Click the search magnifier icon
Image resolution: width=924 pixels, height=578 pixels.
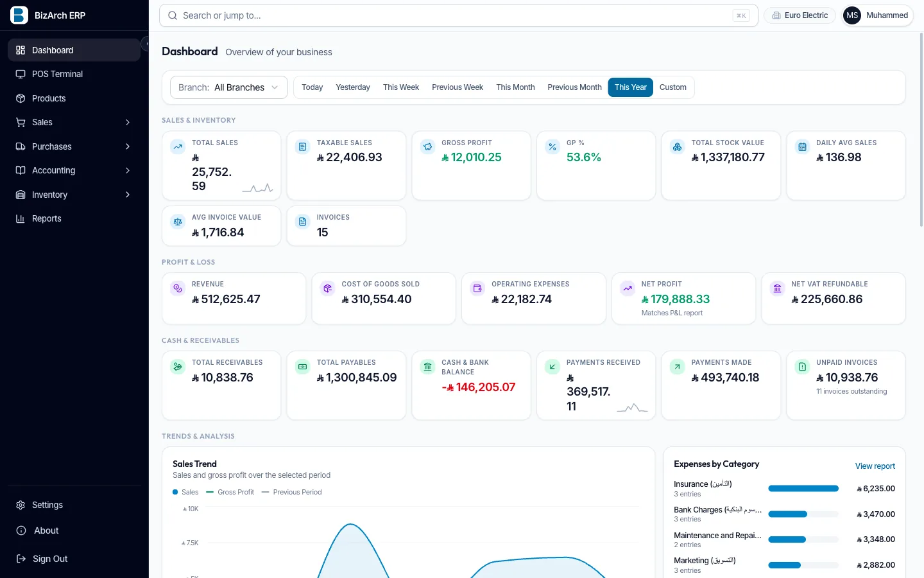(x=173, y=15)
